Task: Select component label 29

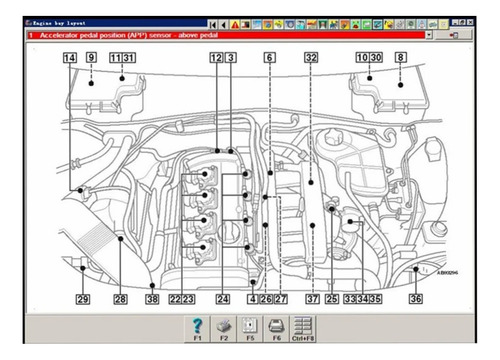Action: [83, 299]
